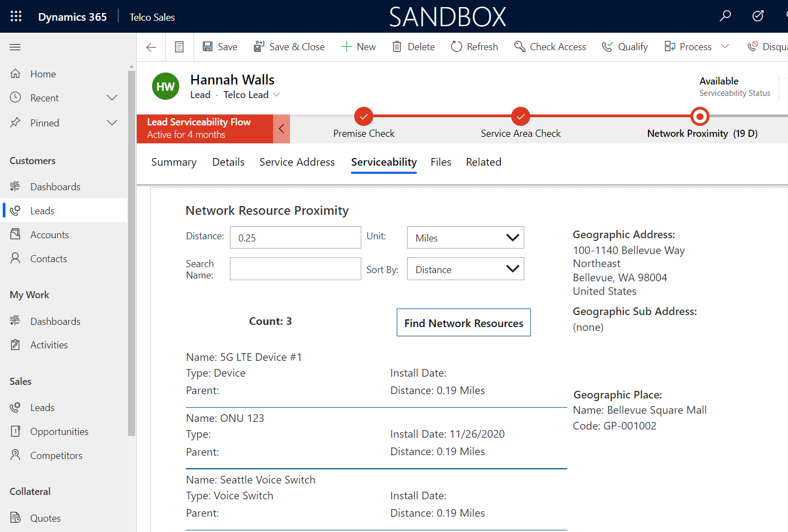This screenshot has height=532, width=788.
Task: Open search using the magnifier icon
Action: 725,16
